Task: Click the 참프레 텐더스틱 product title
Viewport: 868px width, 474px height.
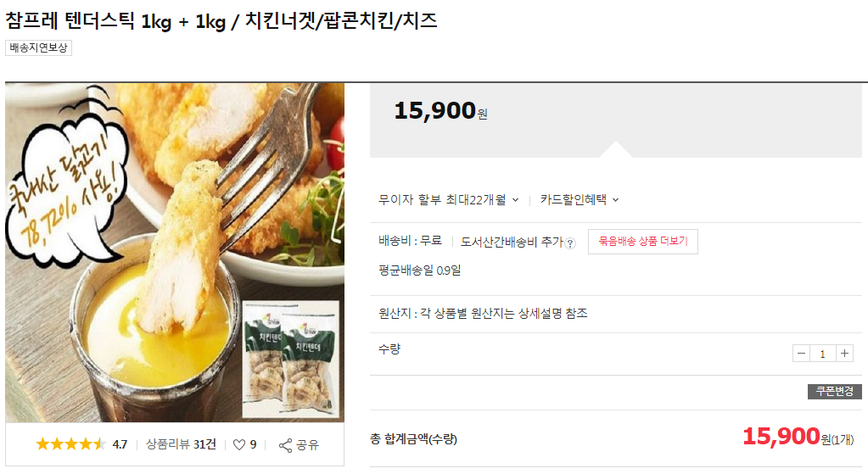Action: pos(221,21)
